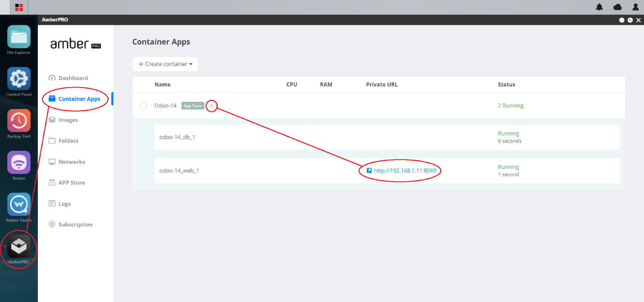Viewport: 644px width, 302px height.
Task: Launch the Amber Finder app
Action: [x=19, y=204]
